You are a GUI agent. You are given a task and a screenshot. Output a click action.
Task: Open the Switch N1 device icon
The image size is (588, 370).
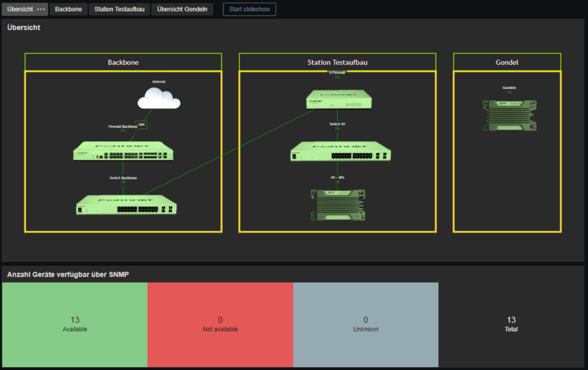[341, 151]
